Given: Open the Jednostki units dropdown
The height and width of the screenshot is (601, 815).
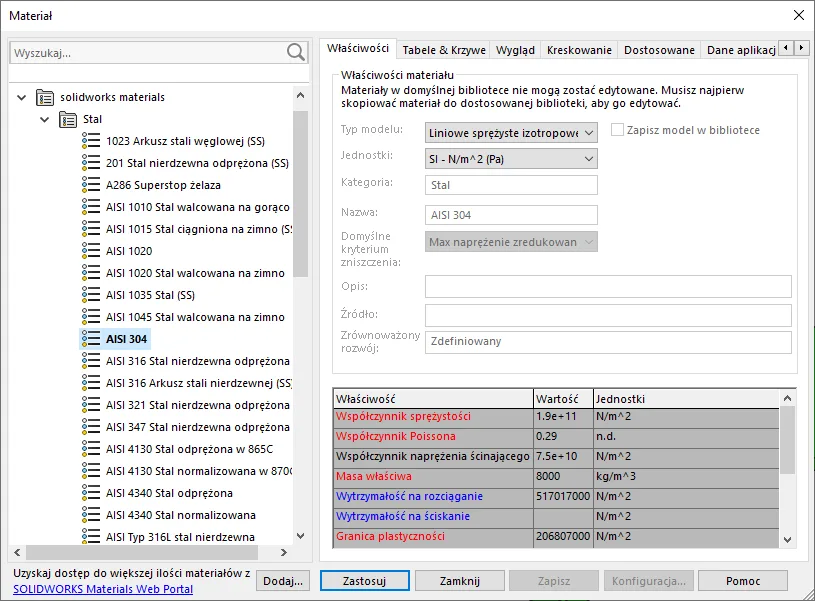Looking at the screenshot, I should 511,159.
